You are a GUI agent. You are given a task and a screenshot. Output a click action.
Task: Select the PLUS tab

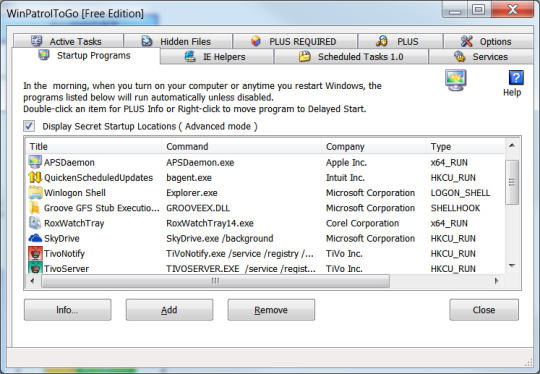pos(401,41)
